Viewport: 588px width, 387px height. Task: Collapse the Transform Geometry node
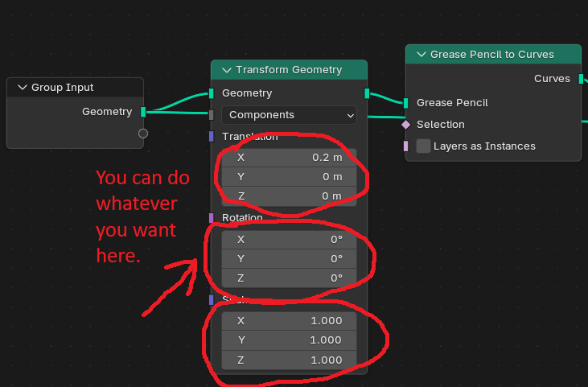pyautogui.click(x=227, y=70)
